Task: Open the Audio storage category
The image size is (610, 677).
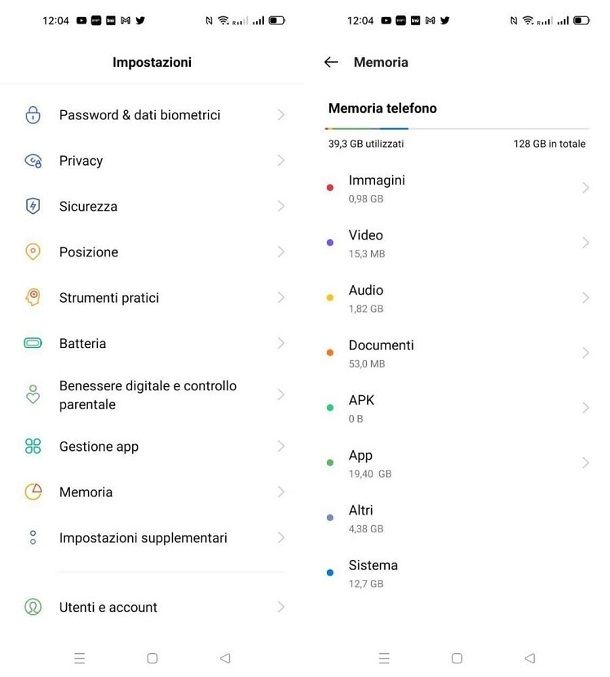Action: [457, 298]
